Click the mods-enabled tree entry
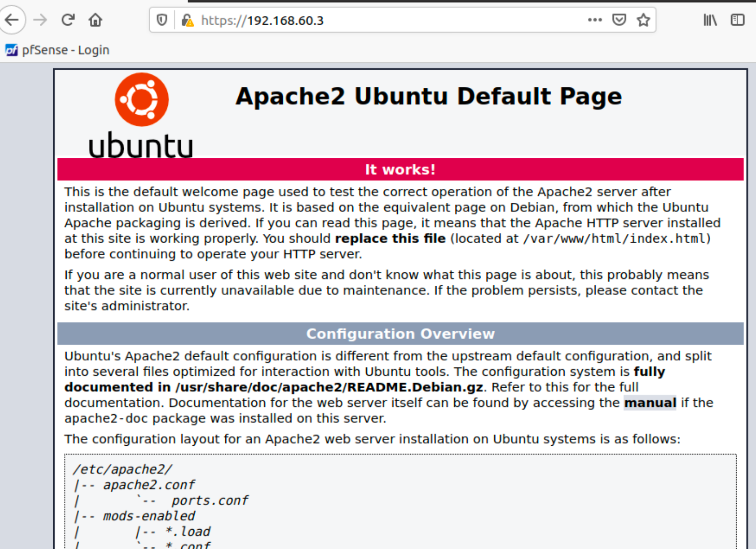The width and height of the screenshot is (756, 549). (149, 516)
